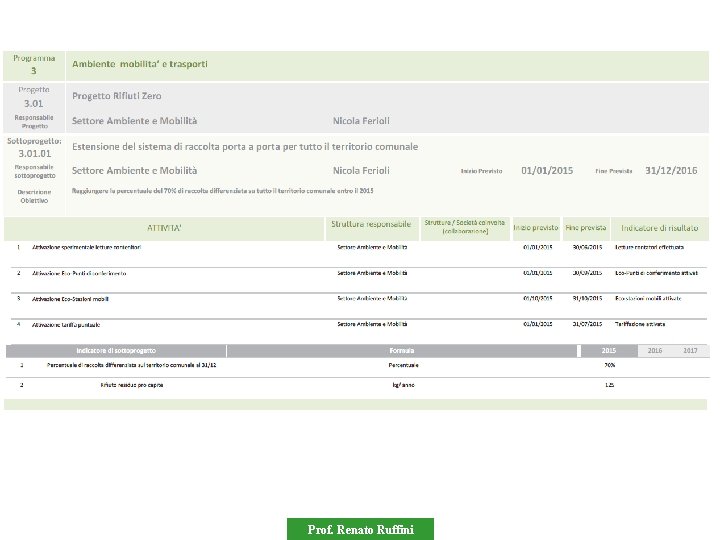Select the Progetto Rifiuti Zero title

click(117, 96)
